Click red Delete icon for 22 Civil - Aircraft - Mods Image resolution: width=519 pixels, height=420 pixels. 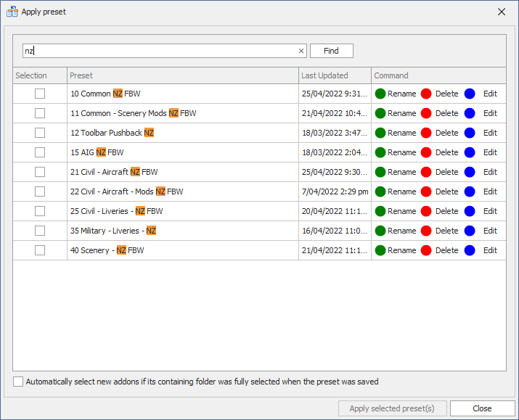(426, 192)
